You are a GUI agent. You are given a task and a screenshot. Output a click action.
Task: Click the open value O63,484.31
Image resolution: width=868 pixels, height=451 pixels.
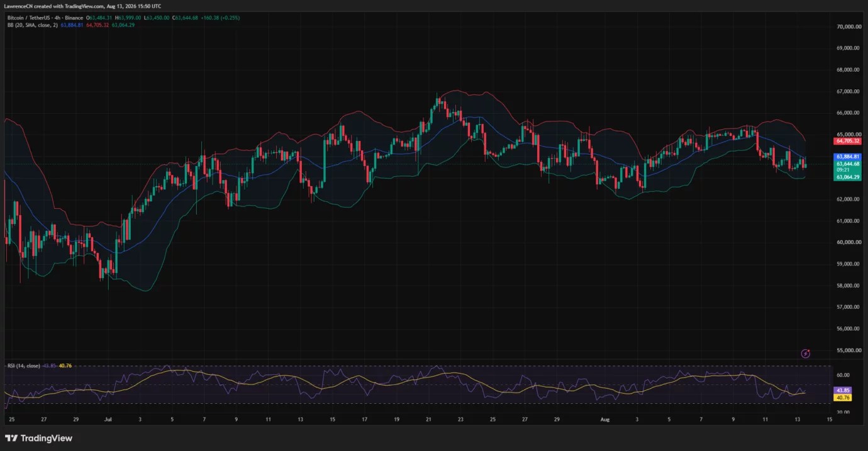tap(99, 18)
